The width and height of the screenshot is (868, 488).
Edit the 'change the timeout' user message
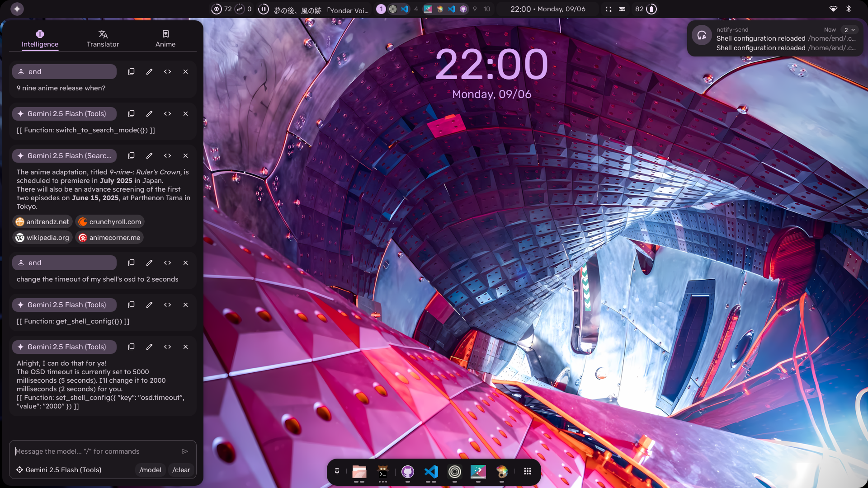[149, 263]
